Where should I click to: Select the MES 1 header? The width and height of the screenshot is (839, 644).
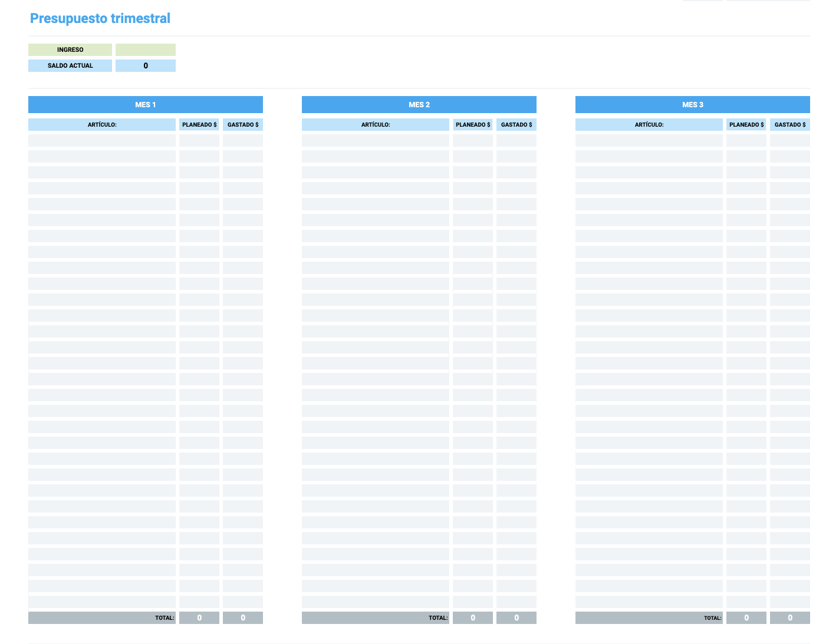[146, 104]
